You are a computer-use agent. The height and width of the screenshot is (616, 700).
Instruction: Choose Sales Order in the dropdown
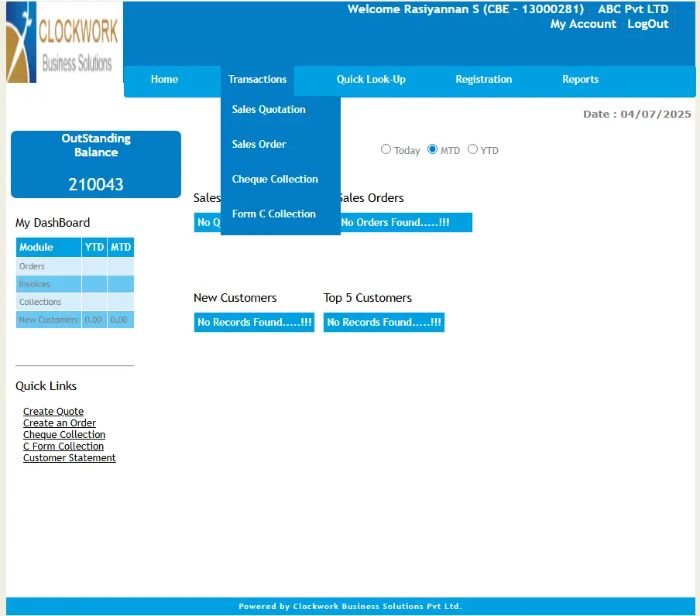click(x=259, y=144)
